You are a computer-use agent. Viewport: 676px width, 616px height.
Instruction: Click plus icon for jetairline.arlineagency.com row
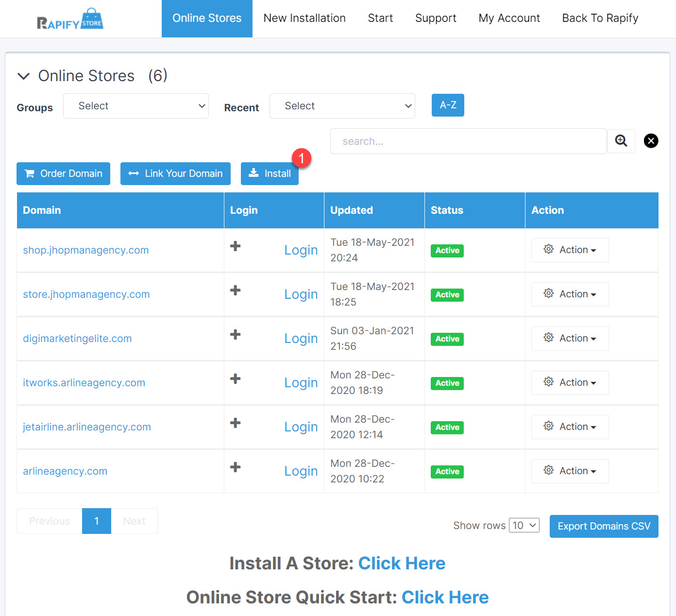(x=236, y=423)
